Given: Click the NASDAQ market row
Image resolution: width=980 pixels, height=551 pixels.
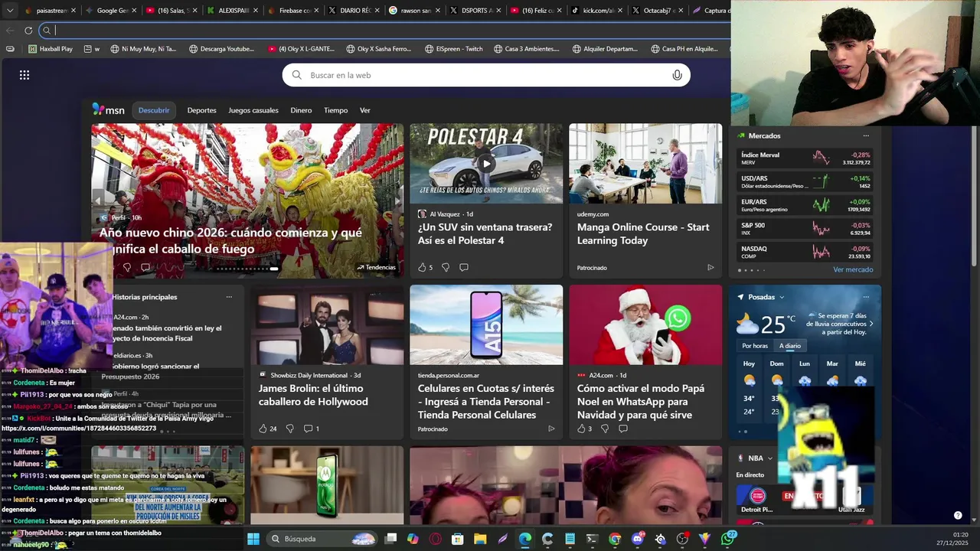Looking at the screenshot, I should 805,252.
